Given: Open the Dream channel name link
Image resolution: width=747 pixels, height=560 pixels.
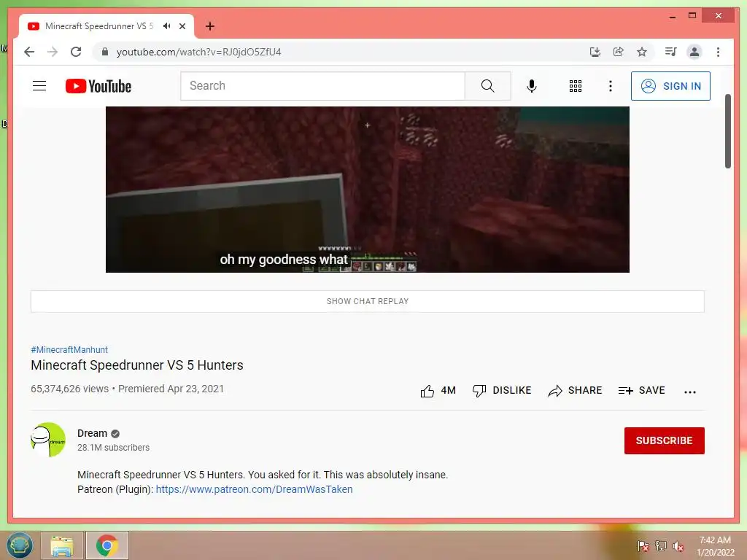Looking at the screenshot, I should click(x=92, y=433).
